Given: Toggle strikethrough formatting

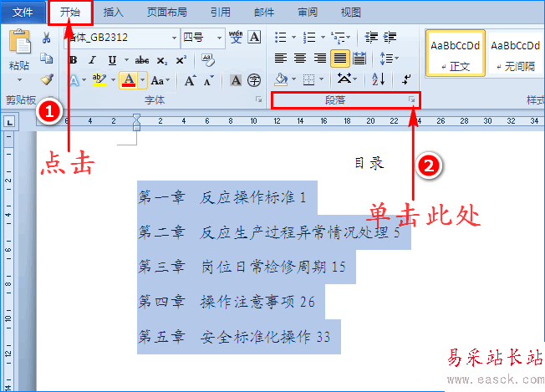Looking at the screenshot, I should [x=142, y=60].
